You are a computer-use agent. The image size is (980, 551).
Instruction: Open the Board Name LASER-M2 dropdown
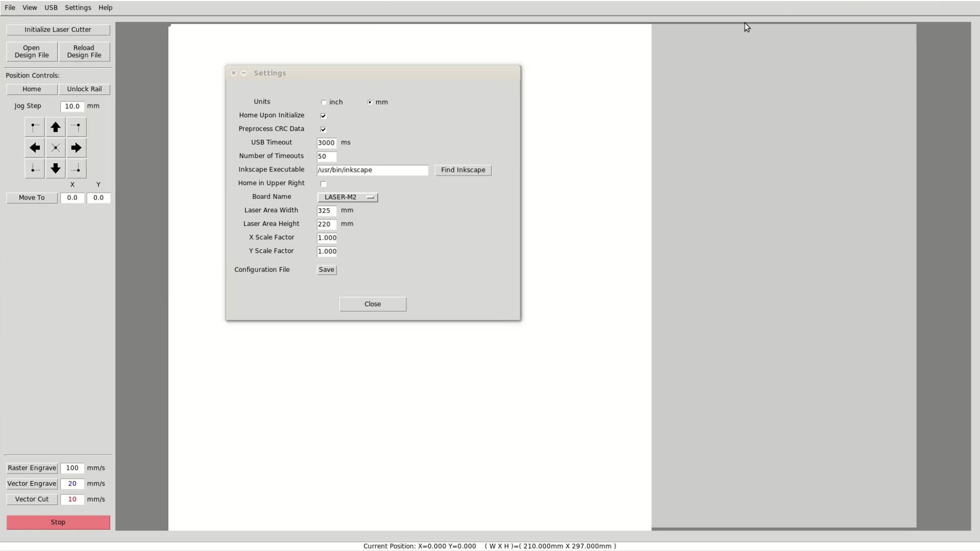(x=348, y=197)
